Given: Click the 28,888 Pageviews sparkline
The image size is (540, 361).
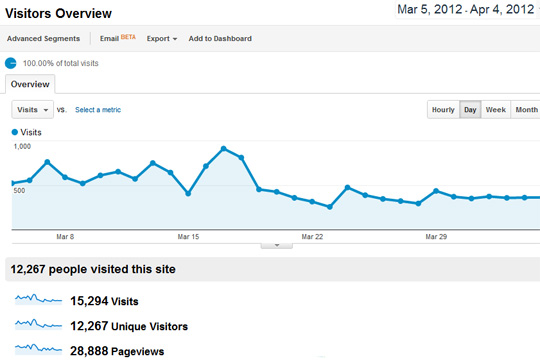Looking at the screenshot, I should (38, 349).
